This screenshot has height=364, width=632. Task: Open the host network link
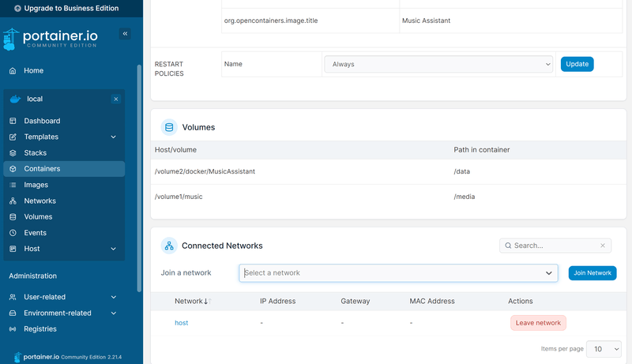point(182,323)
